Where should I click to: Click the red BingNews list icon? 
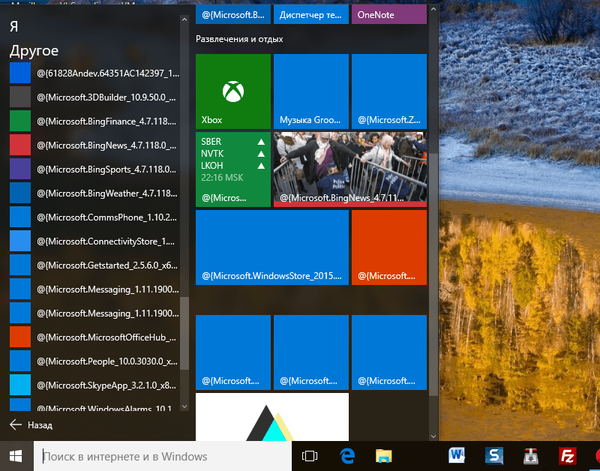20,145
